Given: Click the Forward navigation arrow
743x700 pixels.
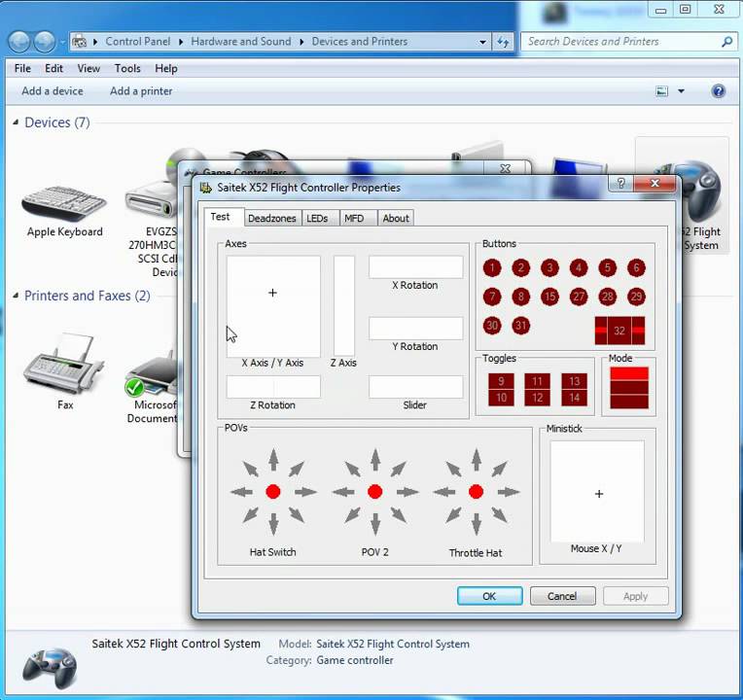Looking at the screenshot, I should 45,42.
